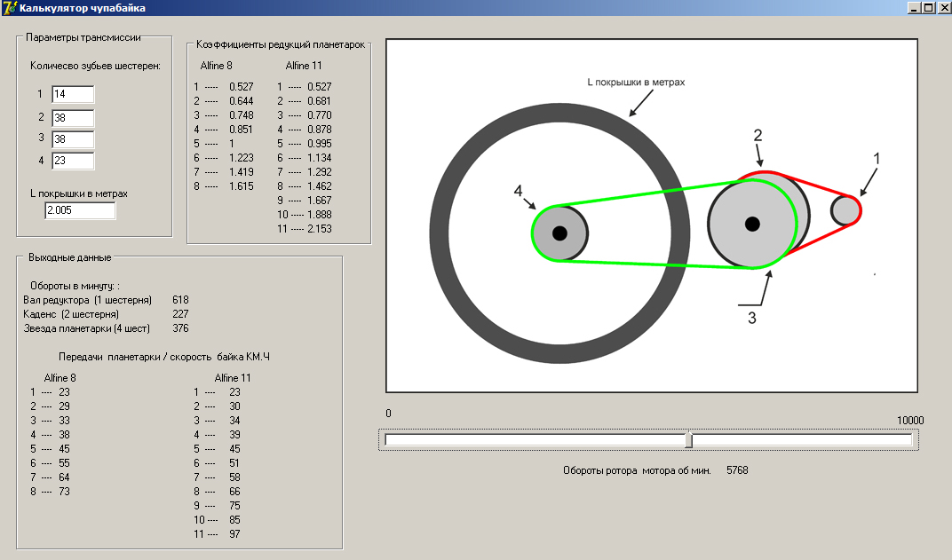The width and height of the screenshot is (952, 560).
Task: Click the sprocket 4 field showing 23
Action: pyautogui.click(x=72, y=162)
